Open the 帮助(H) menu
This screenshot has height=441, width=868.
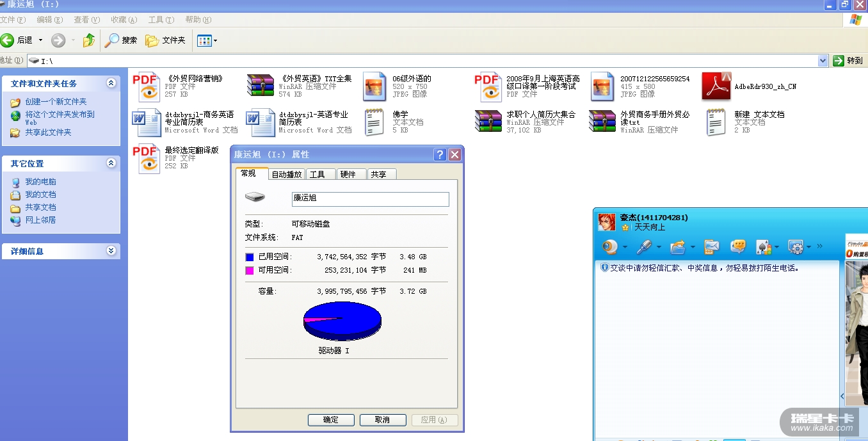[x=198, y=20]
